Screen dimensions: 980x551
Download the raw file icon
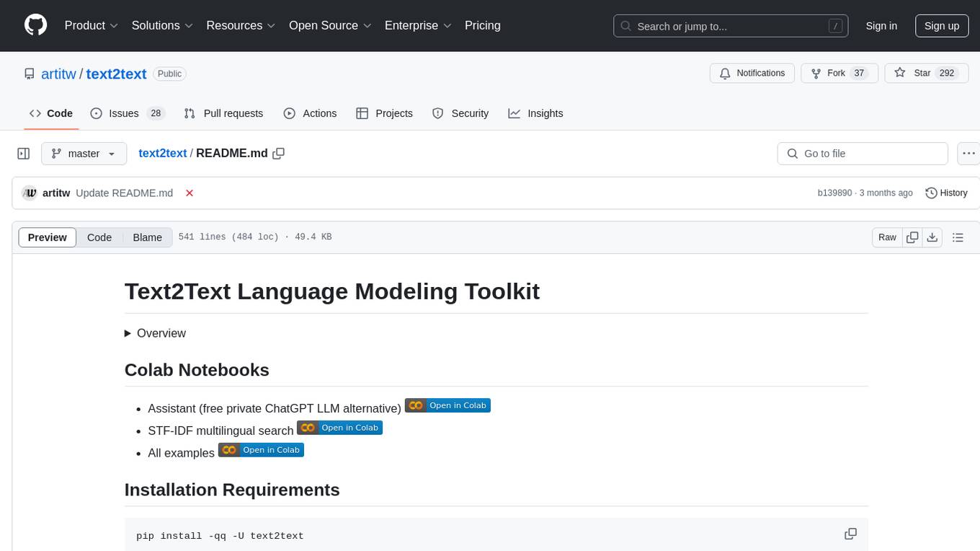[x=932, y=237]
